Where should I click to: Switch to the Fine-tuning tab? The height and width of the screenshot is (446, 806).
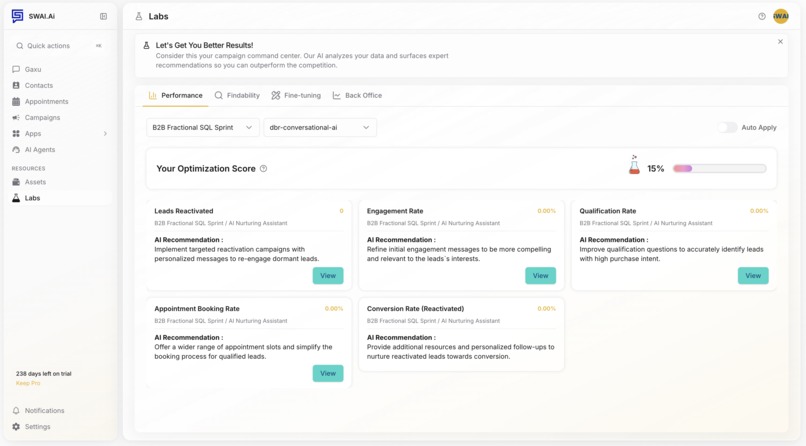(x=296, y=96)
